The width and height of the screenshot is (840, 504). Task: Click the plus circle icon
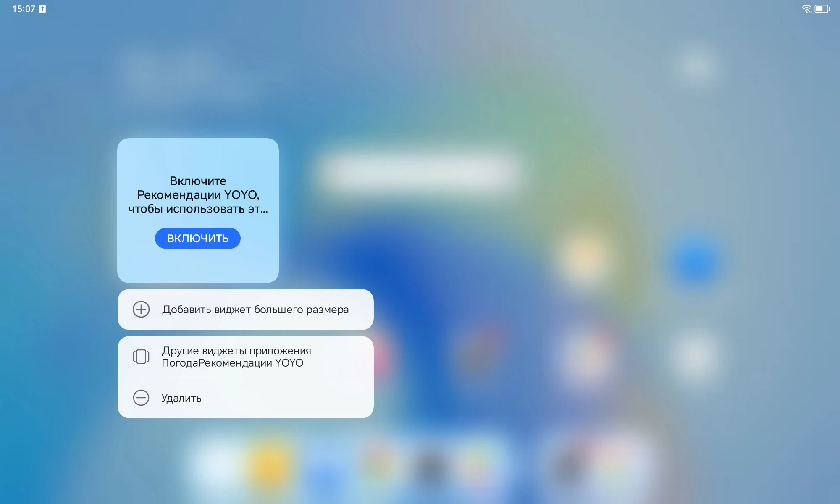(141, 310)
